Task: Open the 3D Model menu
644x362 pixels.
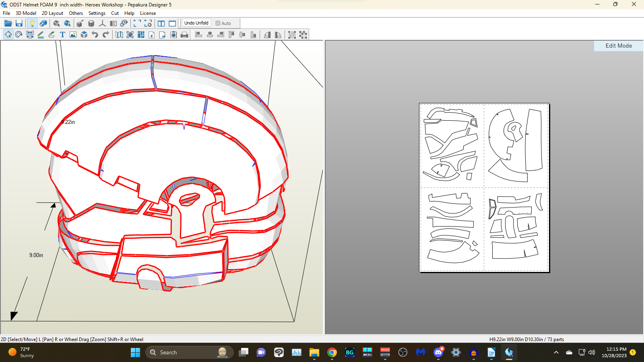Action: click(26, 13)
